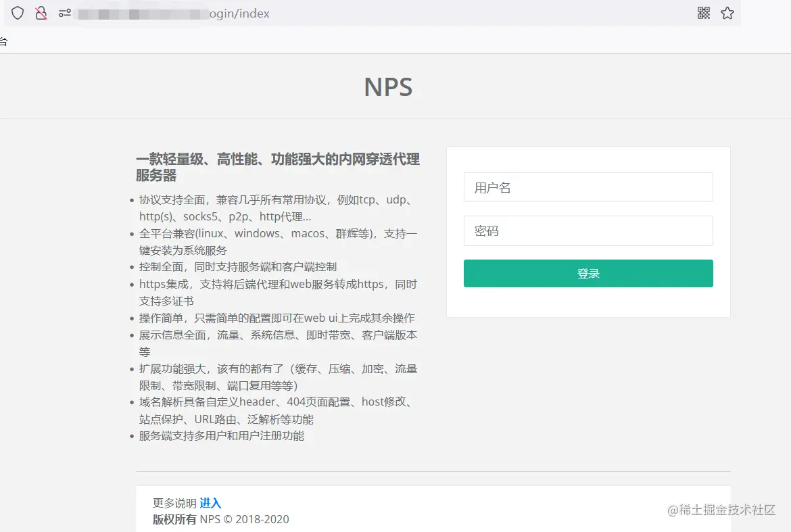The width and height of the screenshot is (791, 532).
Task: Open the site permissions icon
Action: coord(65,13)
